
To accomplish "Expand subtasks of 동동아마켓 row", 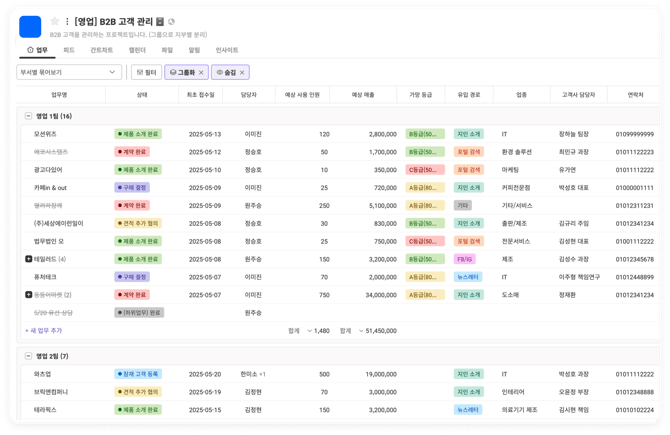I will (29, 295).
